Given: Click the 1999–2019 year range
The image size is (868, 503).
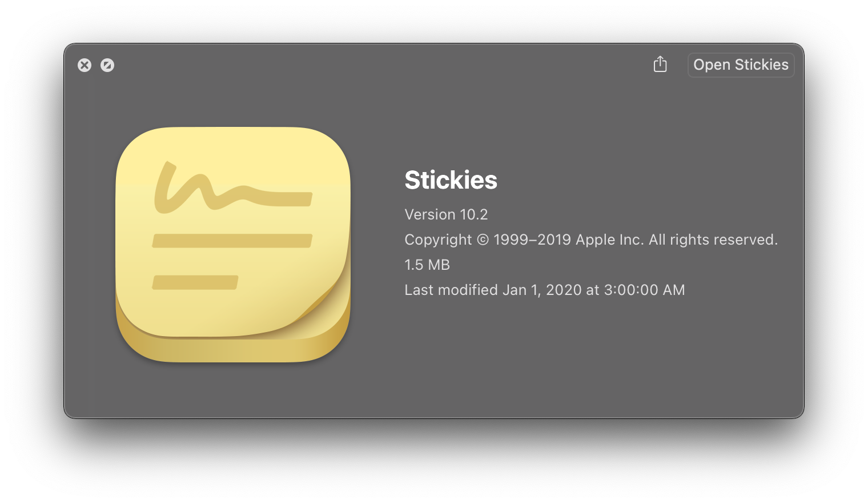Looking at the screenshot, I should click(532, 239).
